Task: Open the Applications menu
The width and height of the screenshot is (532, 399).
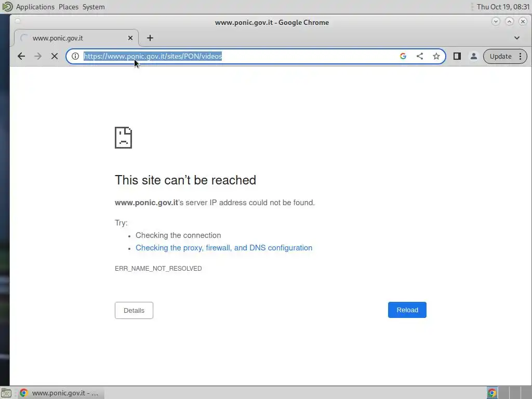Action: coord(35,7)
